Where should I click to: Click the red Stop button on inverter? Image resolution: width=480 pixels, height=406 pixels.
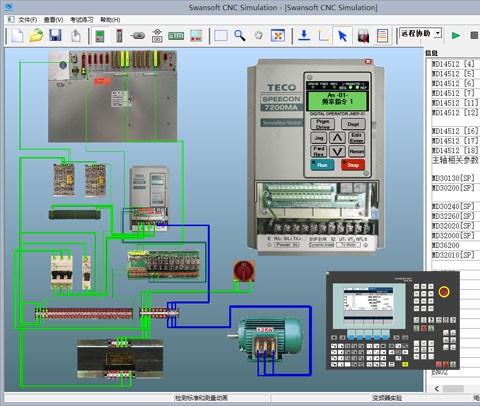pos(353,165)
